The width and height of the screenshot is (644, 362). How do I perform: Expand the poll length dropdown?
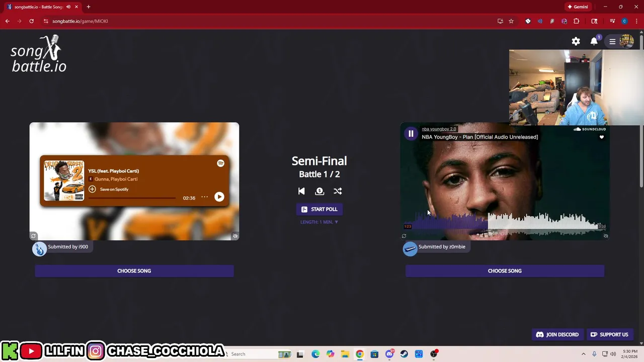click(x=319, y=222)
